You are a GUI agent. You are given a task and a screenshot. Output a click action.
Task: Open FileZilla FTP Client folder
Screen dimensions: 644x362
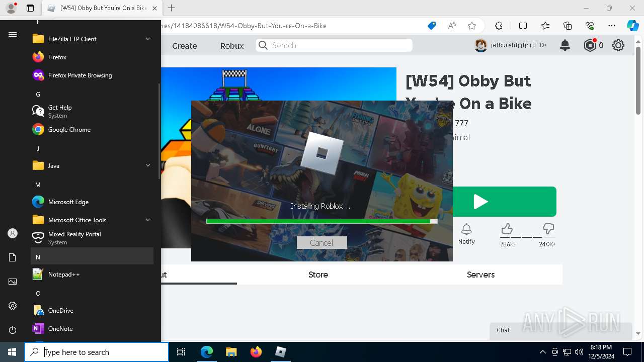[x=92, y=39]
